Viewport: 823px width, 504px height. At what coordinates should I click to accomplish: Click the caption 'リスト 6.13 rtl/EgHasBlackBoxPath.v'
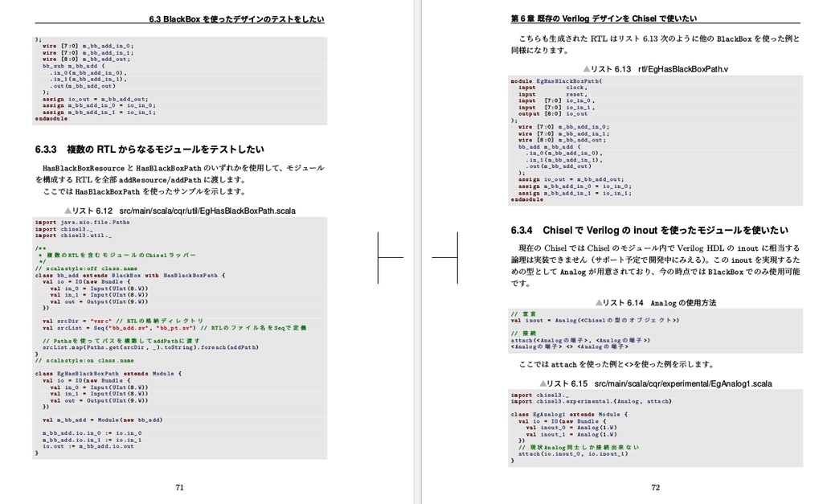(656, 69)
